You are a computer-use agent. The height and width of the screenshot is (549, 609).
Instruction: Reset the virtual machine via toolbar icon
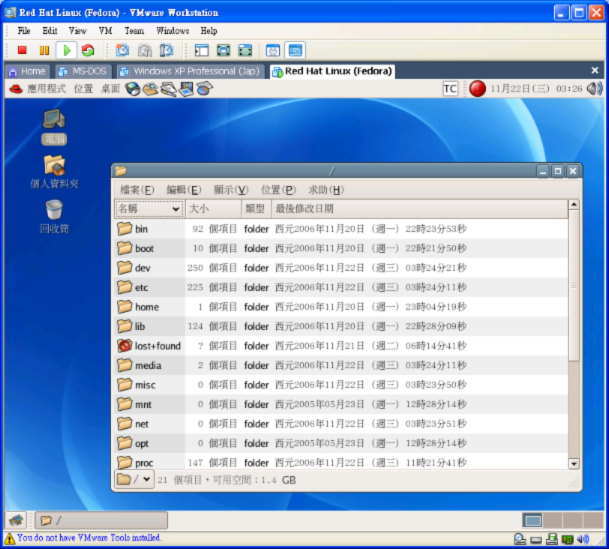[x=88, y=50]
